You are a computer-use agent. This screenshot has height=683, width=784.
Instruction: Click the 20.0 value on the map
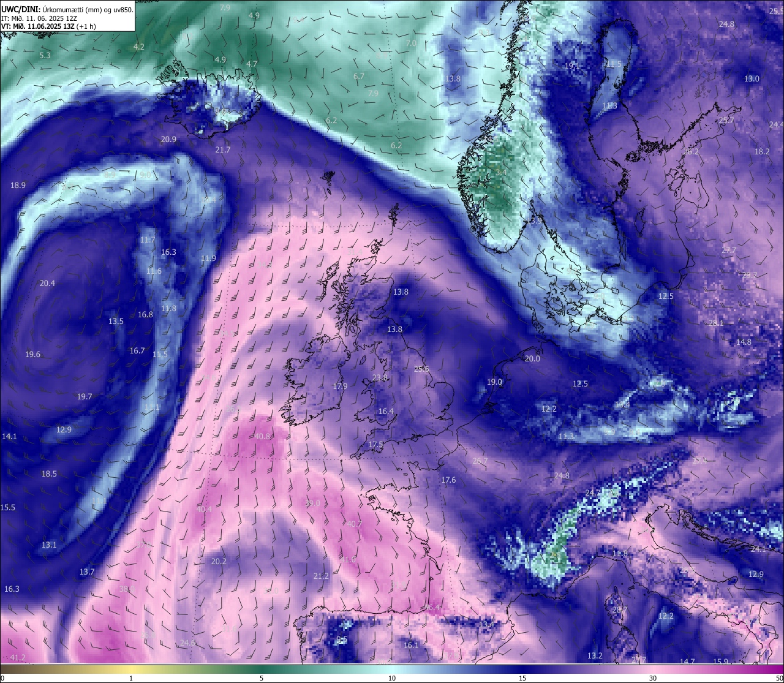pos(532,358)
